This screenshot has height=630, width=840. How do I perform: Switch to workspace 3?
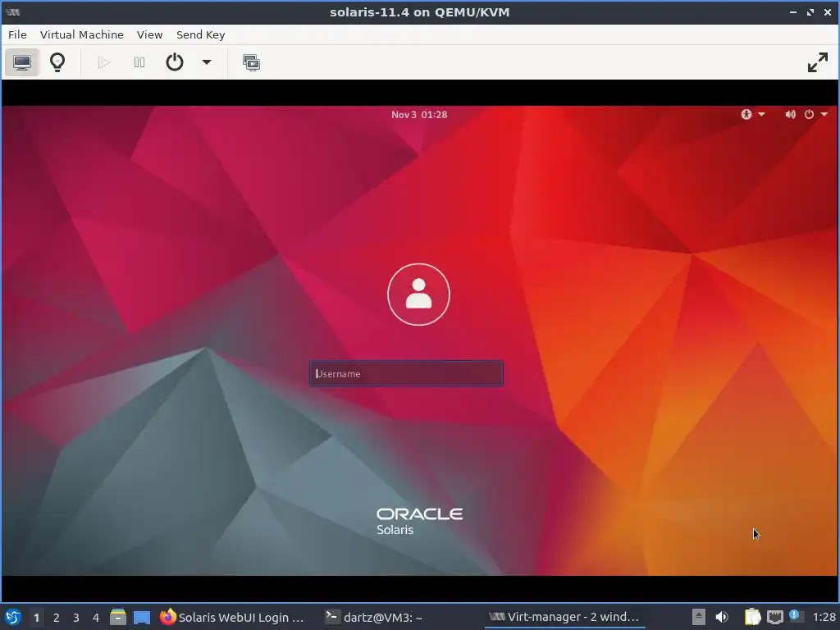tap(76, 618)
